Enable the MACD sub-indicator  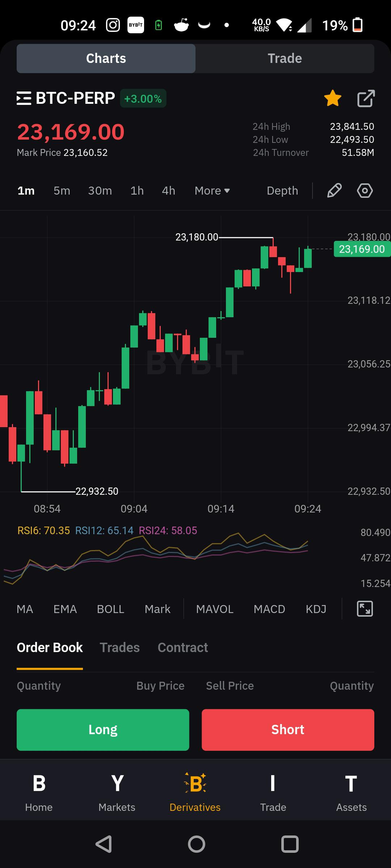coord(269,609)
